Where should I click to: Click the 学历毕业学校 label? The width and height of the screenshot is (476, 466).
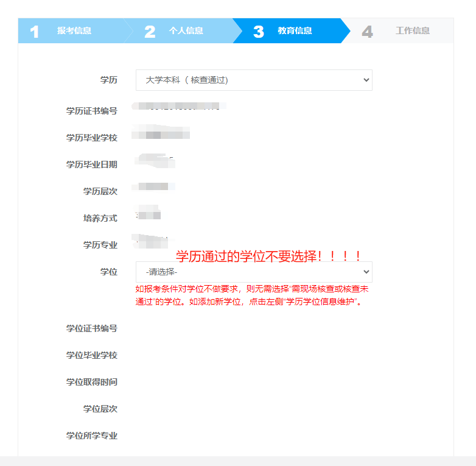pos(92,138)
